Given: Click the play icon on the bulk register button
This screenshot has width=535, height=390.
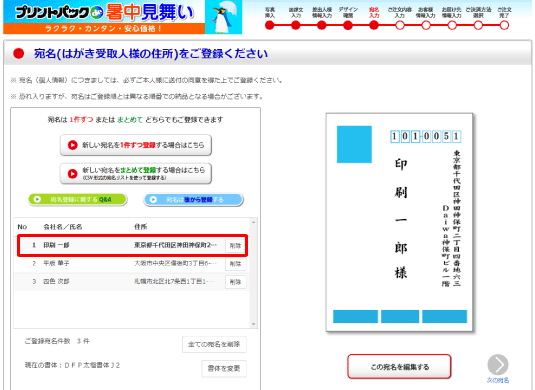Looking at the screenshot, I should pos(72,174).
